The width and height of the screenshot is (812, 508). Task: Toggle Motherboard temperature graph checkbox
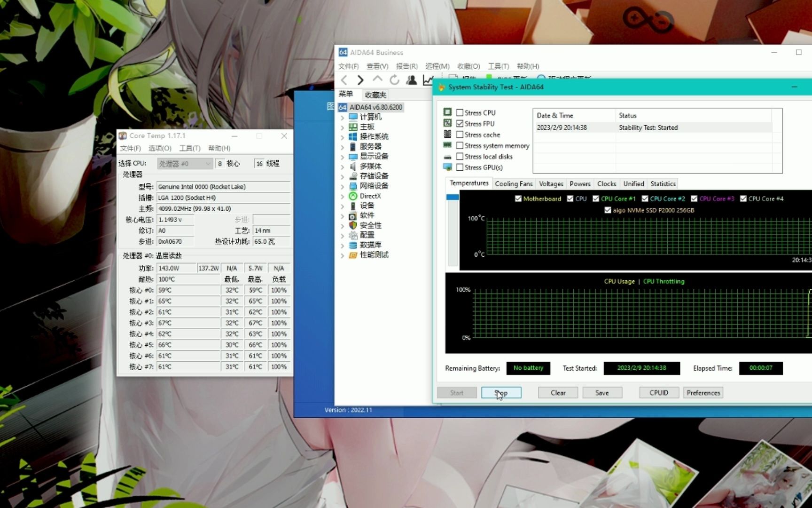pos(518,198)
